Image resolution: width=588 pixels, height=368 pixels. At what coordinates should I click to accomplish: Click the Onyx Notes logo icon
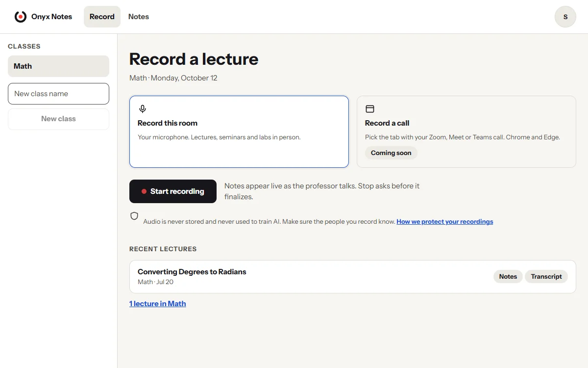tap(21, 17)
